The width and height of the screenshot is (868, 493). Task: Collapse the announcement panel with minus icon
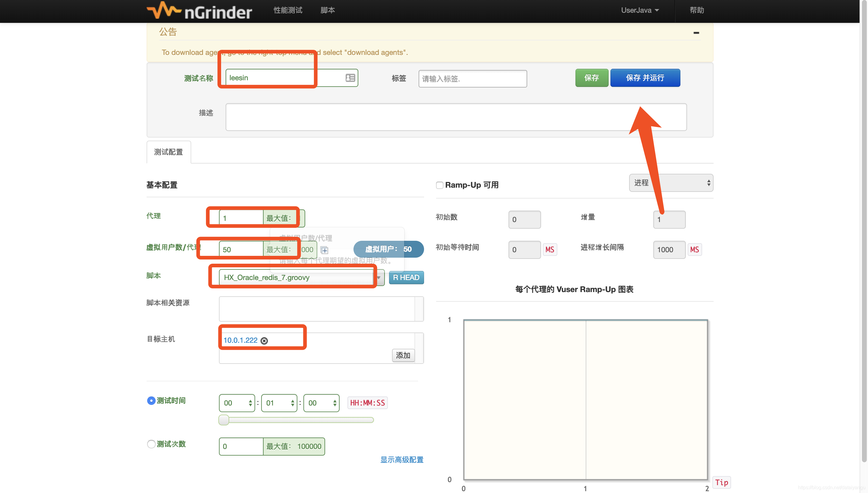coord(696,33)
